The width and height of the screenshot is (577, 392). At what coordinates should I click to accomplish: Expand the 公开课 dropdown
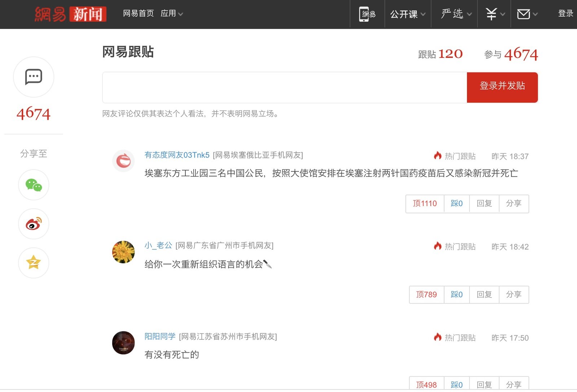[408, 14]
